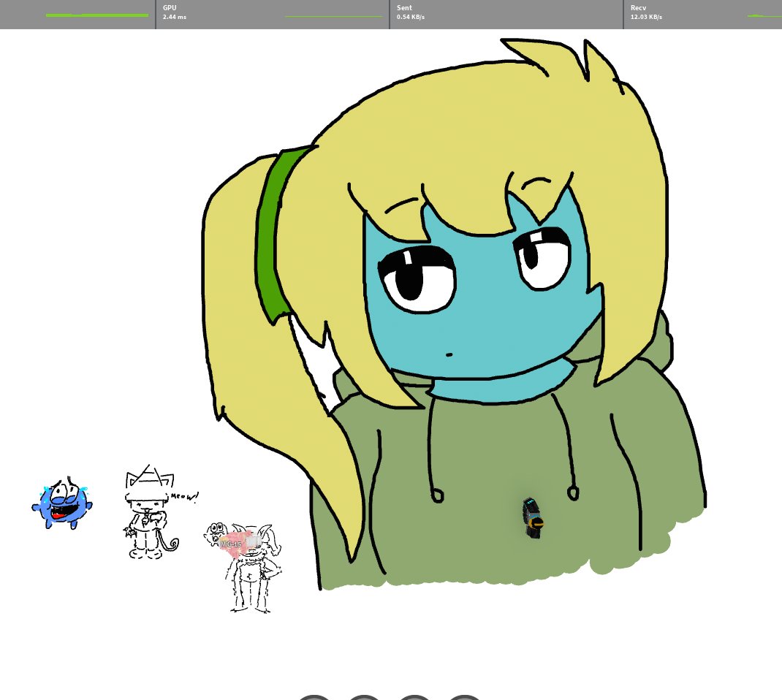The height and width of the screenshot is (700, 782).
Task: Click the Recv network graph line
Action: [x=764, y=16]
